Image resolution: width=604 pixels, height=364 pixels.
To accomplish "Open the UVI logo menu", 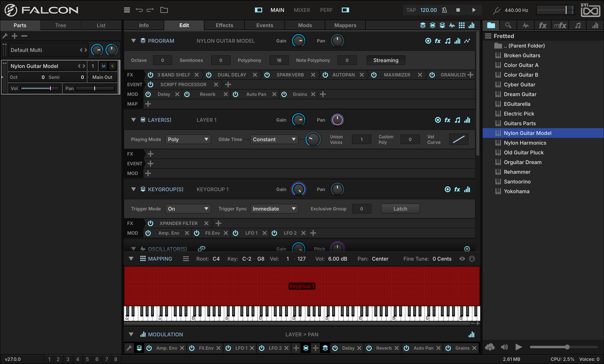I will (590, 10).
